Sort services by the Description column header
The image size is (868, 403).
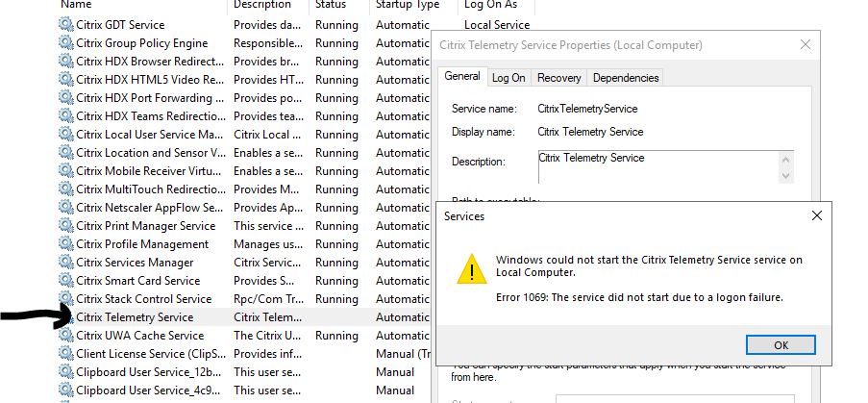261,5
